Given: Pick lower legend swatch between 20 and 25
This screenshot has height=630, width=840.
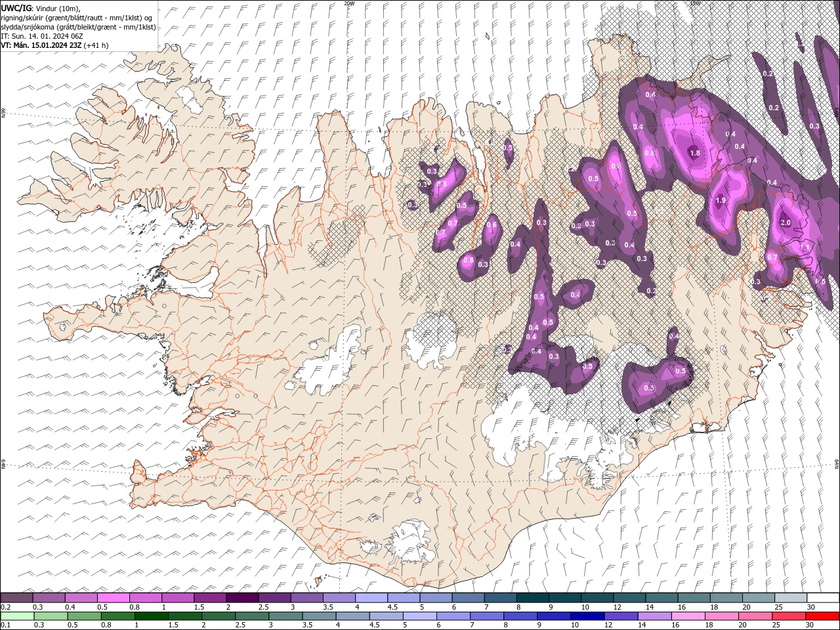Looking at the screenshot, I should [756, 616].
